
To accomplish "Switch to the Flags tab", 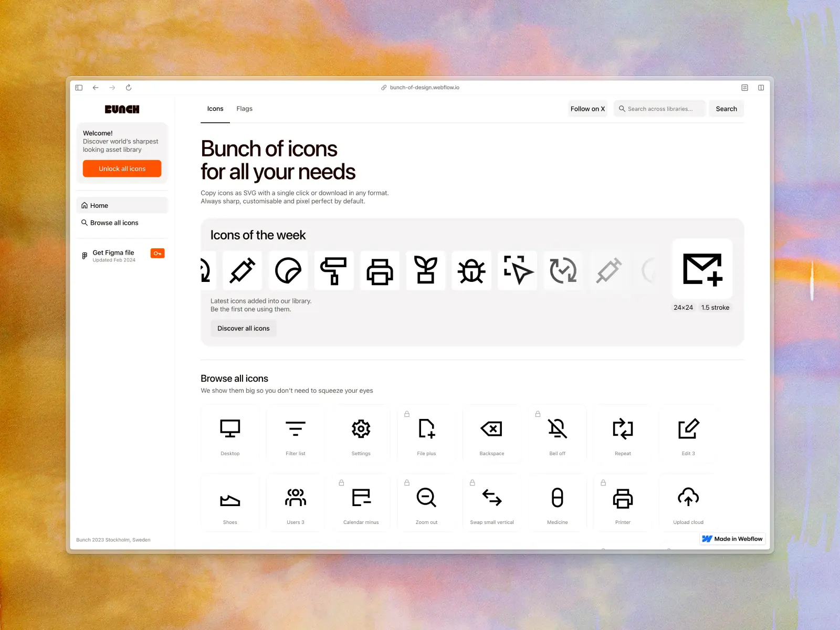I will pos(244,109).
